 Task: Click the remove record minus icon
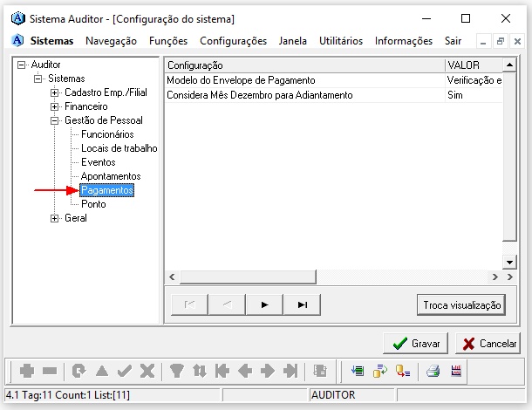[x=50, y=371]
